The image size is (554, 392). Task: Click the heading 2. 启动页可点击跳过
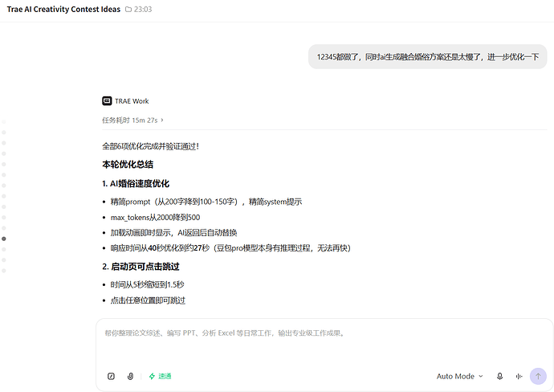[x=141, y=267]
